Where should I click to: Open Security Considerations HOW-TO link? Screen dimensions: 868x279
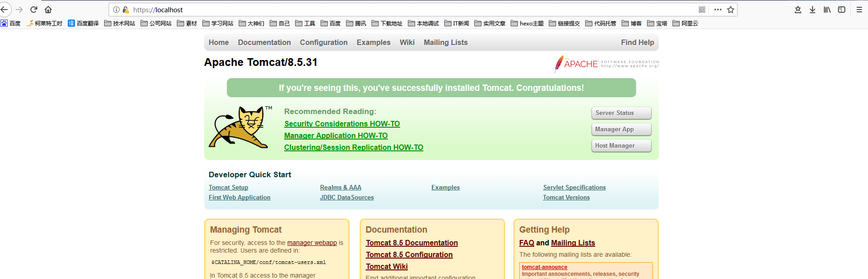342,124
